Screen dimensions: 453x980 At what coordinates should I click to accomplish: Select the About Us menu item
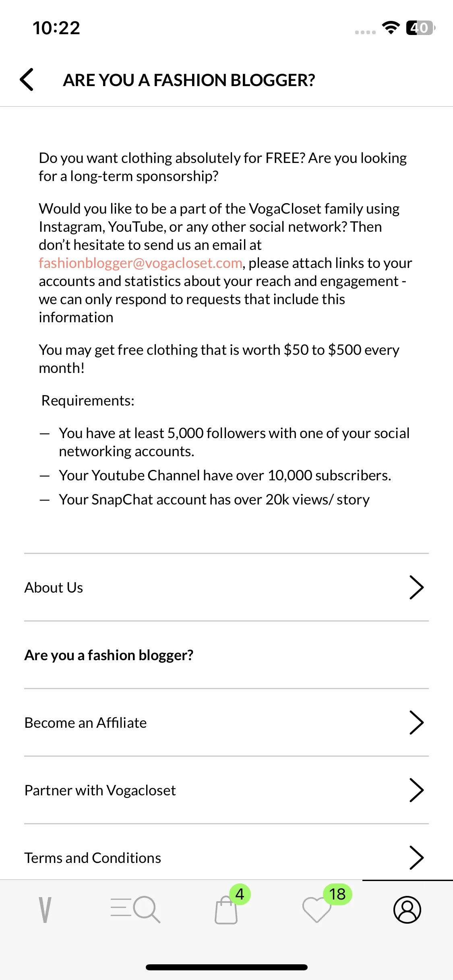tap(226, 587)
